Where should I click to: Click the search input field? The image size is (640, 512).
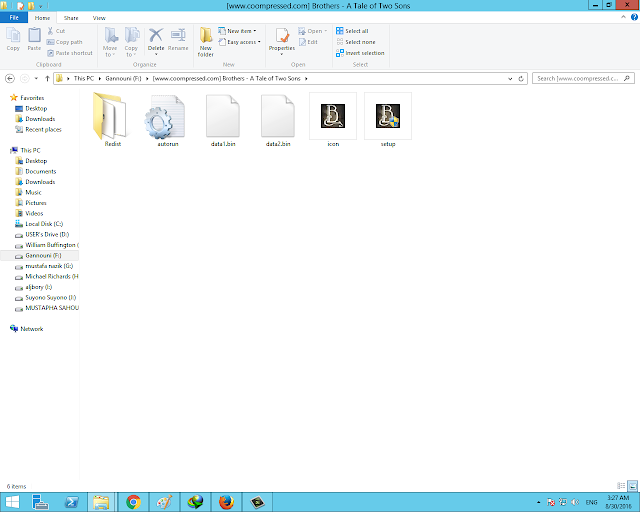tap(583, 78)
